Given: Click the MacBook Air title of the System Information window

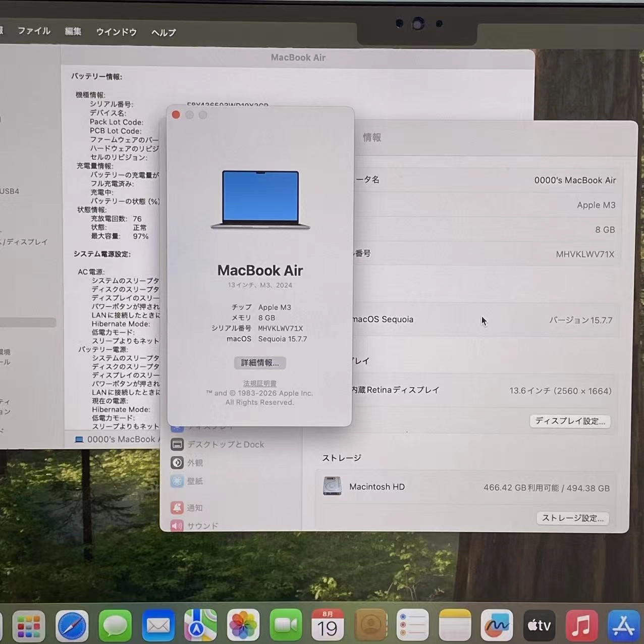Looking at the screenshot, I should 298,58.
